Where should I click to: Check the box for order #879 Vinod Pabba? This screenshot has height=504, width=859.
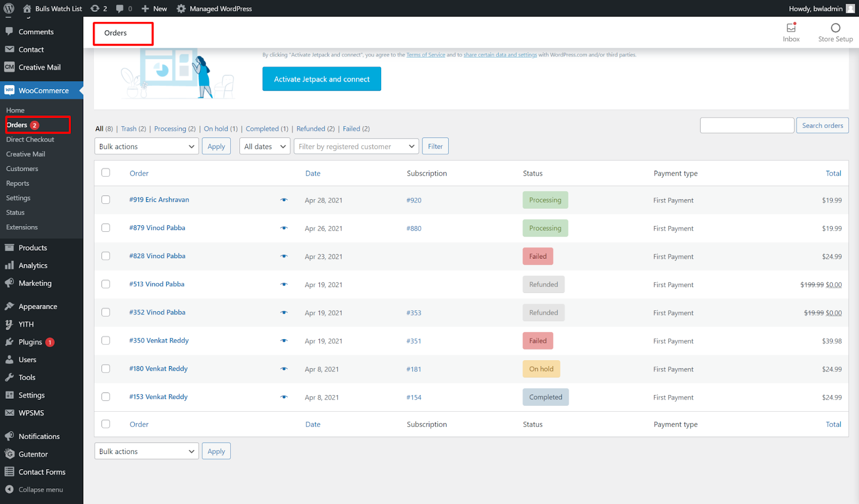point(106,228)
